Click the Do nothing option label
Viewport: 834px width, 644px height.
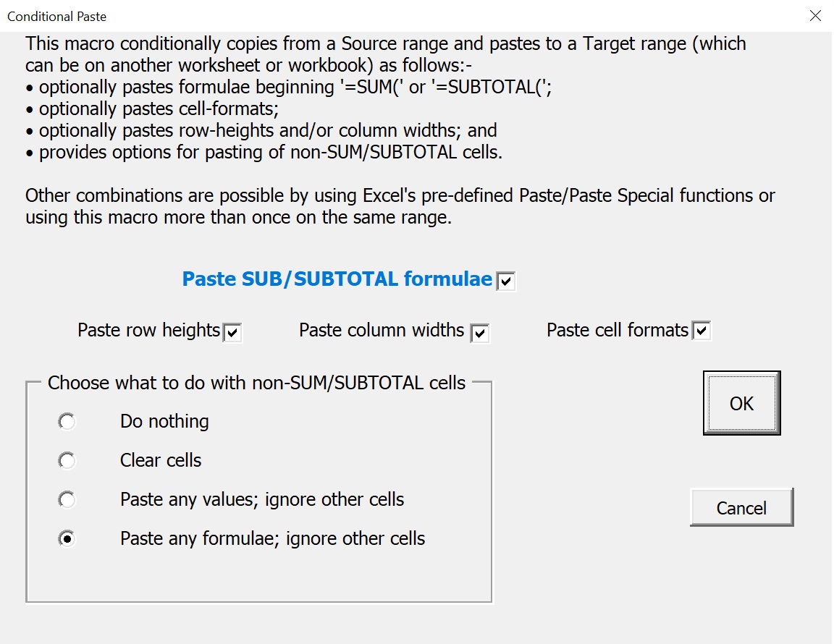[164, 422]
